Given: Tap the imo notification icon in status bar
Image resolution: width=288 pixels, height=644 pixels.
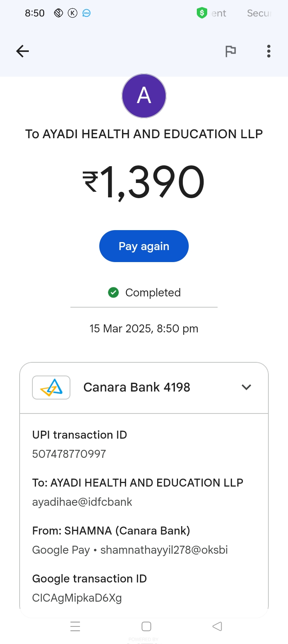Looking at the screenshot, I should (x=86, y=13).
